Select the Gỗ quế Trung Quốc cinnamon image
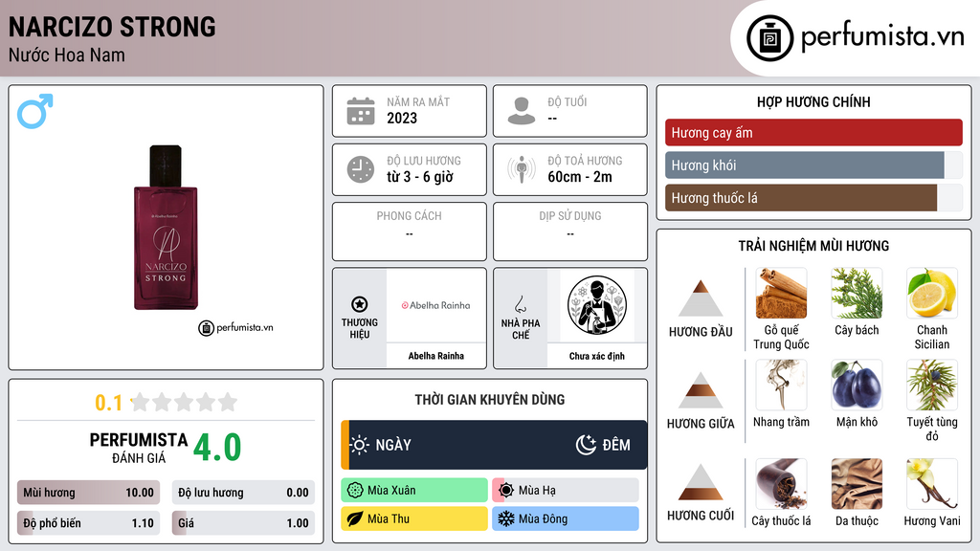Image resolution: width=980 pixels, height=551 pixels. 781,294
